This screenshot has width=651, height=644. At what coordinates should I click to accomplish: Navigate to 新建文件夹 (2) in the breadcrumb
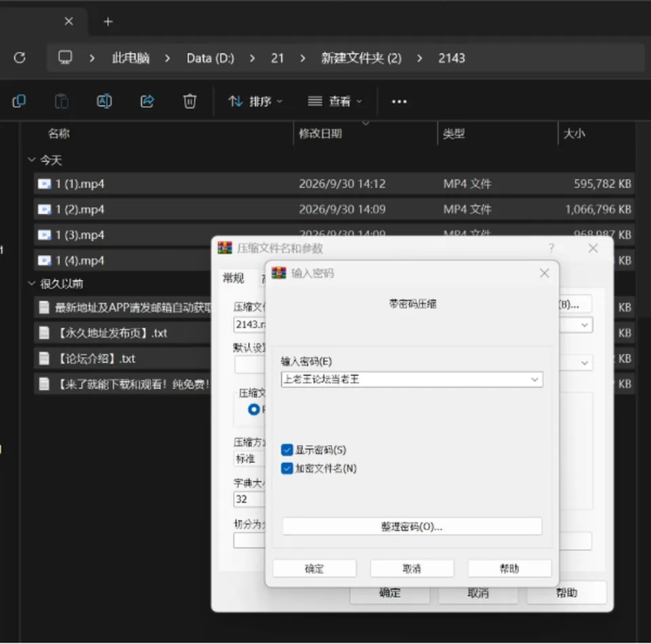pyautogui.click(x=361, y=58)
